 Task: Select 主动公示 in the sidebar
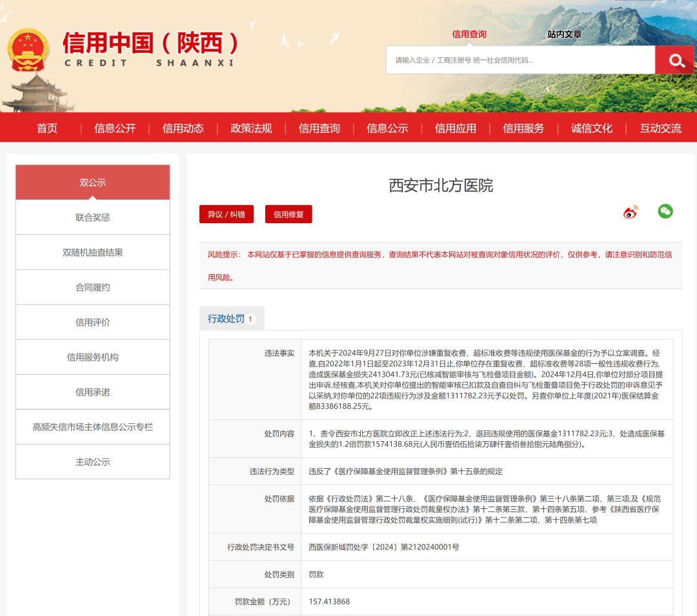[92, 462]
